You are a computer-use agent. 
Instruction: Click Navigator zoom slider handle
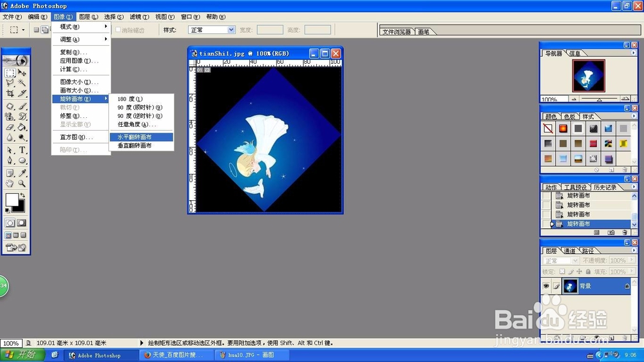click(x=599, y=100)
